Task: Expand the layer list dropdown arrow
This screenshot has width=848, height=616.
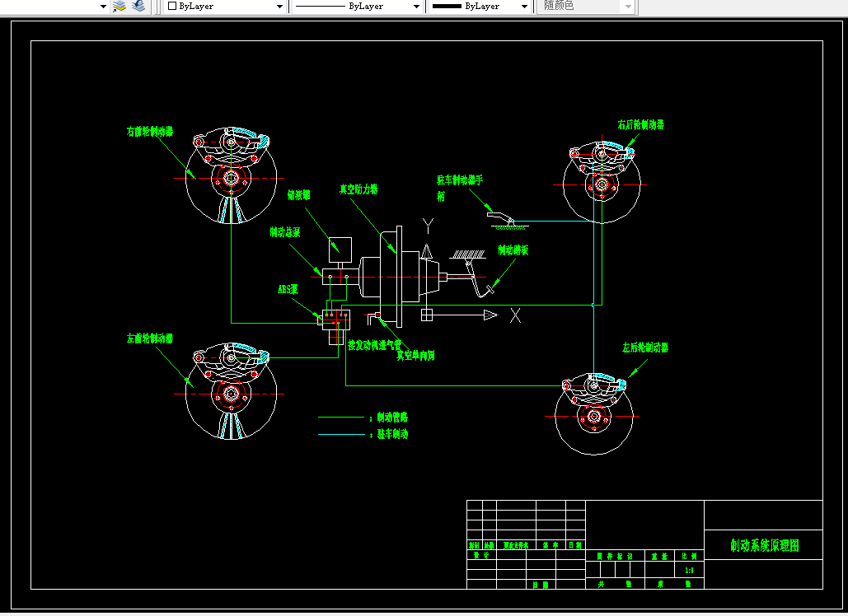Action: point(103,7)
